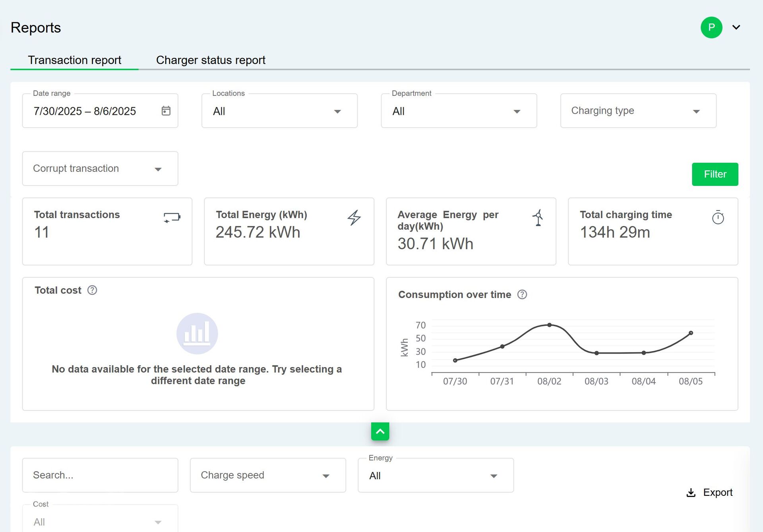Click the green P profile avatar
This screenshot has width=763, height=532.
coord(711,27)
